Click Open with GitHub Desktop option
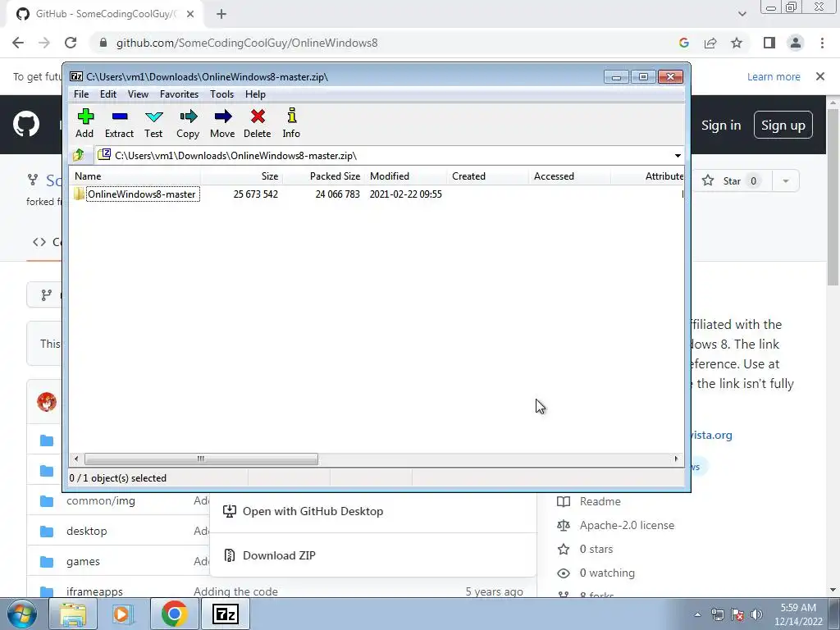840x630 pixels. click(x=313, y=511)
